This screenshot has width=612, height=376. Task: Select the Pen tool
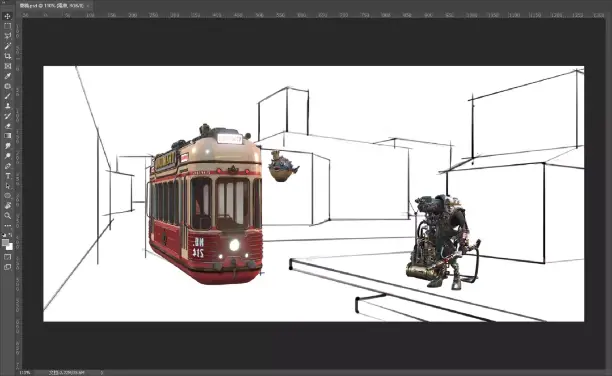click(7, 166)
